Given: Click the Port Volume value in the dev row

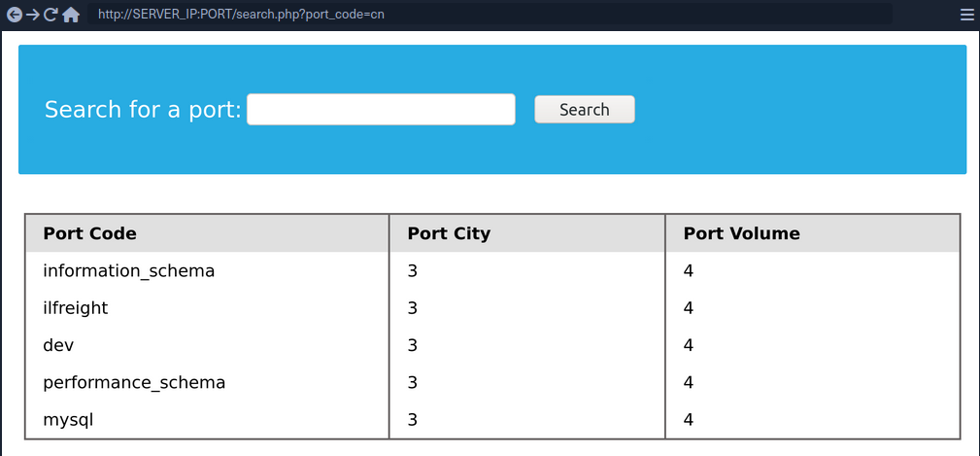Looking at the screenshot, I should (x=689, y=345).
